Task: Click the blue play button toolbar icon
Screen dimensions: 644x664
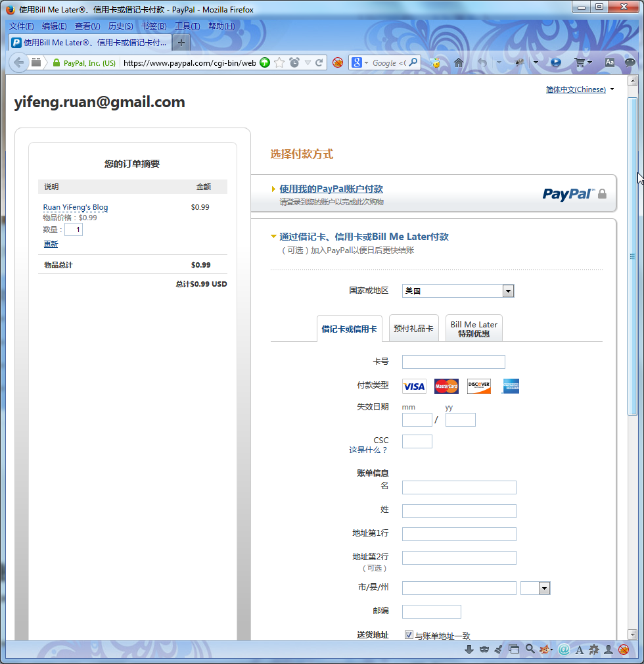Action: pyautogui.click(x=556, y=62)
